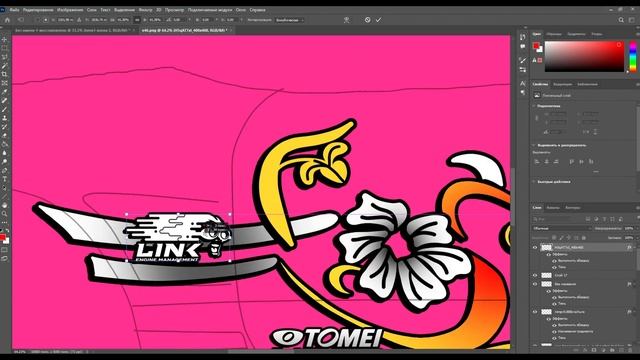Open the search icon at top right
The image size is (640, 360).
[x=621, y=20]
